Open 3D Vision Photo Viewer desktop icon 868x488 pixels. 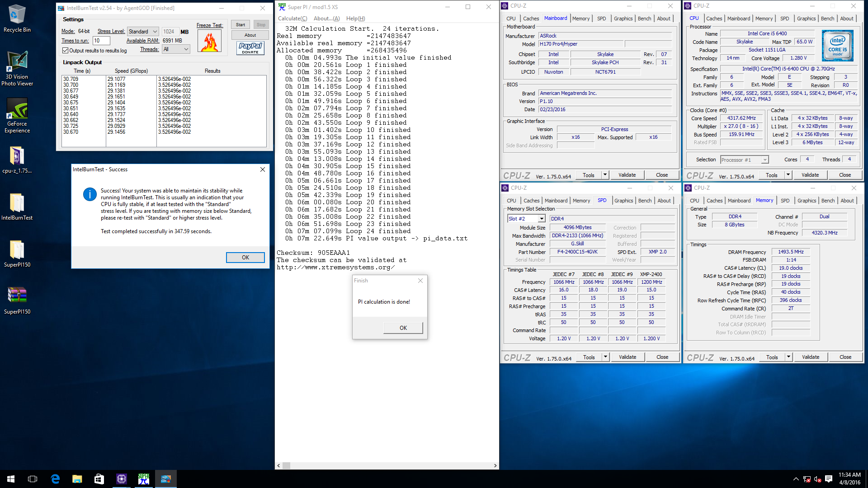[x=17, y=68]
